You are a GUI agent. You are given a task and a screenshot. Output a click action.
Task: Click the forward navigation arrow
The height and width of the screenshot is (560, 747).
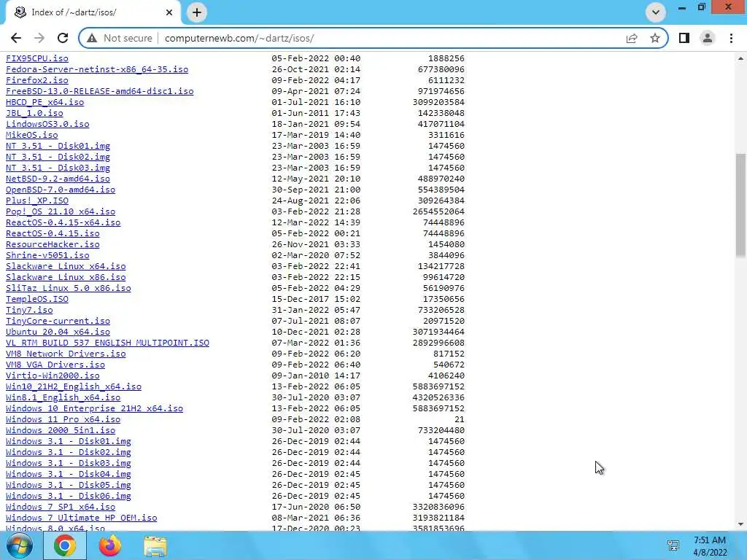[x=39, y=38]
